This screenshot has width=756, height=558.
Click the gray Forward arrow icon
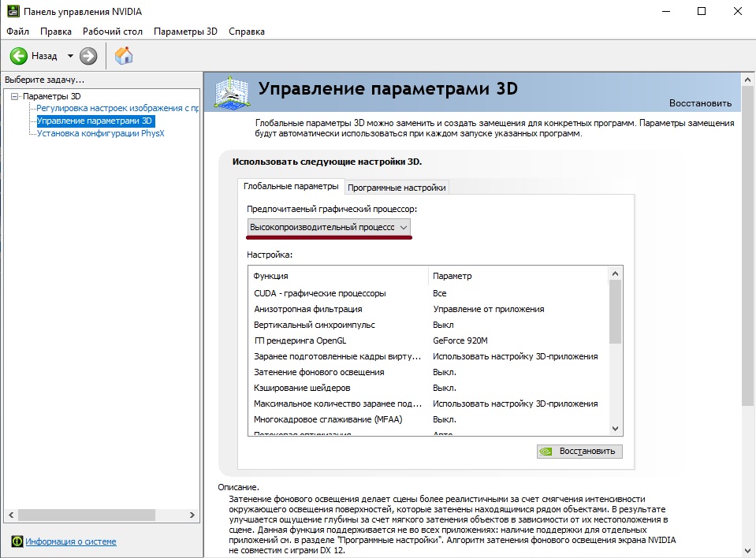pyautogui.click(x=88, y=56)
